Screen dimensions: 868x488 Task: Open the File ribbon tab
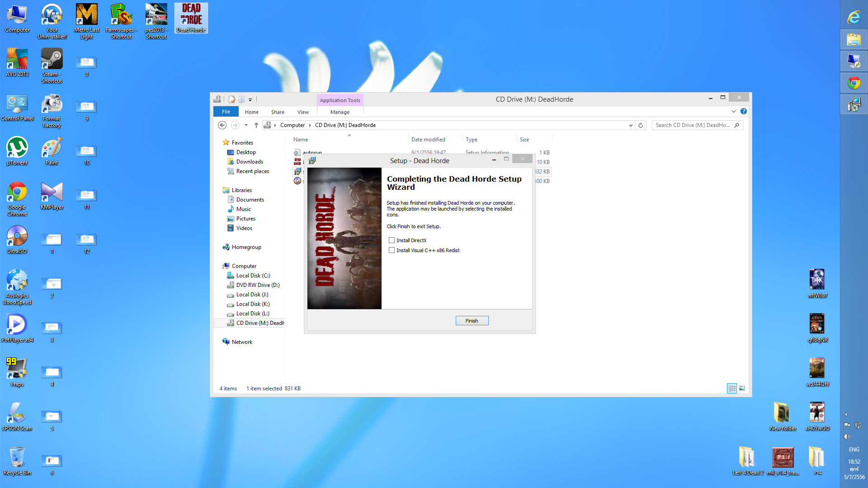(226, 112)
